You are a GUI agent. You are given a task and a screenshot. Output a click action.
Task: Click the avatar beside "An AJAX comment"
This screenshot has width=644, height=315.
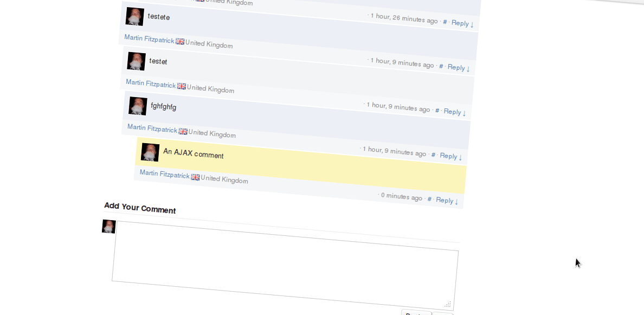click(x=150, y=152)
